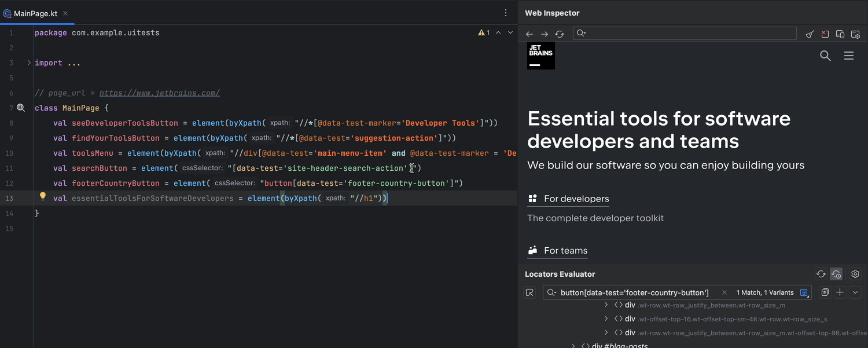
Task: Reload the page in Web Inspector
Action: point(560,34)
